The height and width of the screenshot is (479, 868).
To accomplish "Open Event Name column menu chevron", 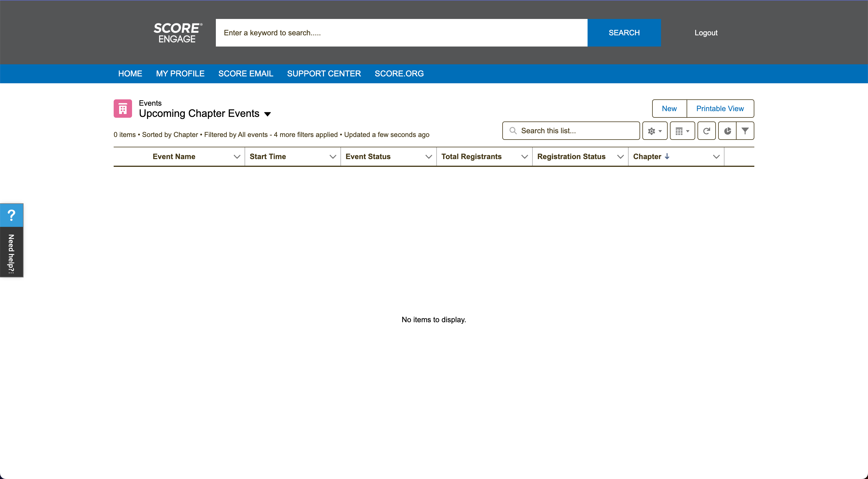I will click(x=237, y=157).
